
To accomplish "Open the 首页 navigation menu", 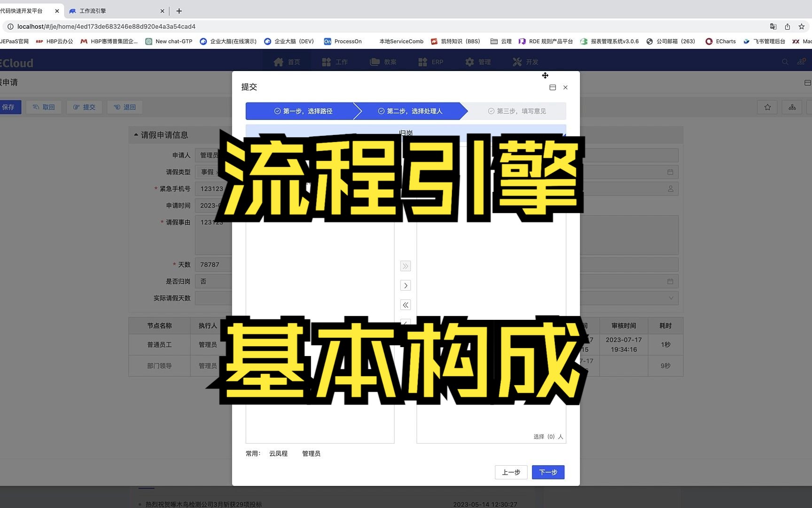I will click(x=287, y=62).
